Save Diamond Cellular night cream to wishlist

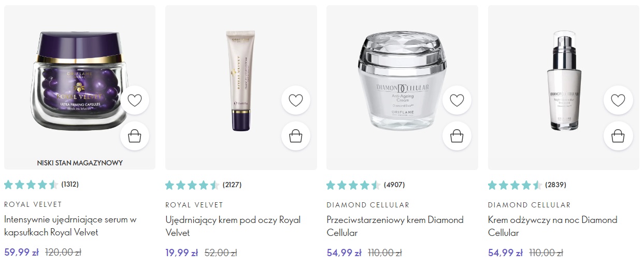(x=618, y=100)
